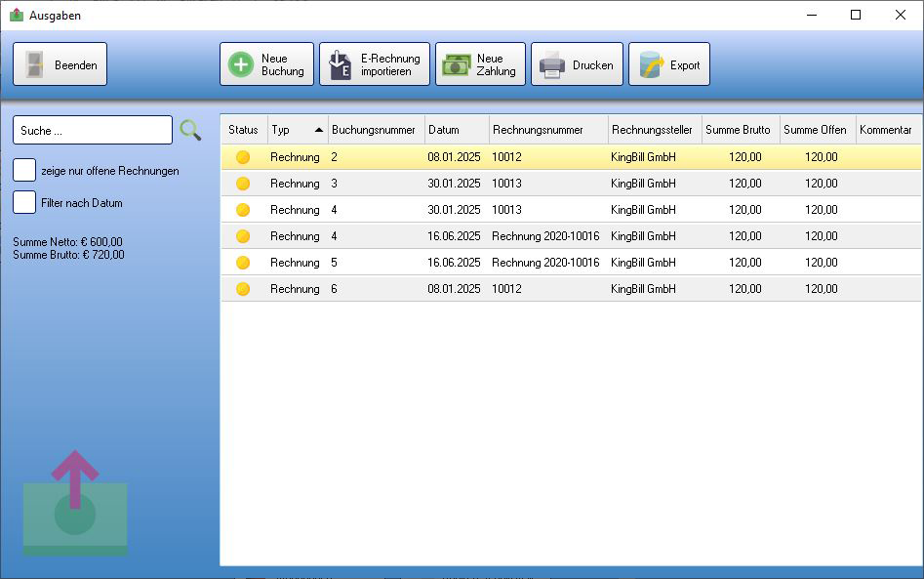Select invoice number 10013 in booking 3 row

click(x=506, y=184)
